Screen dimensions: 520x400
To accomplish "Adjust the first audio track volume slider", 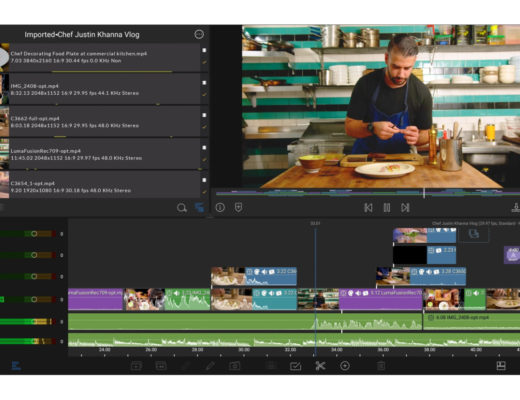I will click(x=34, y=322).
